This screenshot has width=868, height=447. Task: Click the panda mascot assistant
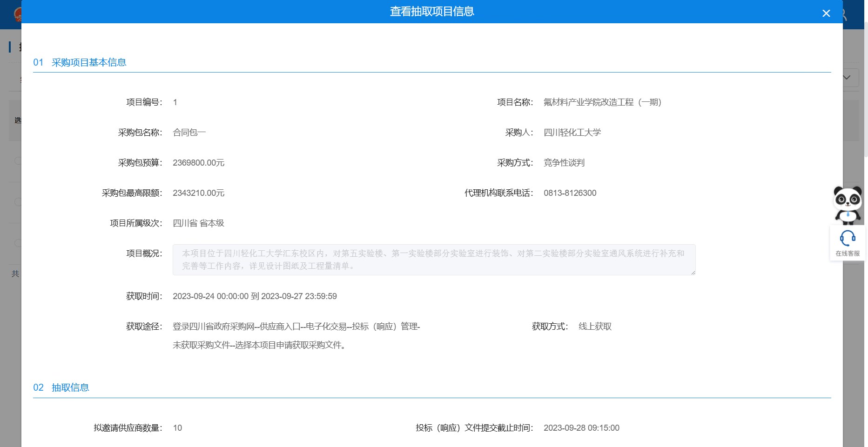pyautogui.click(x=848, y=205)
